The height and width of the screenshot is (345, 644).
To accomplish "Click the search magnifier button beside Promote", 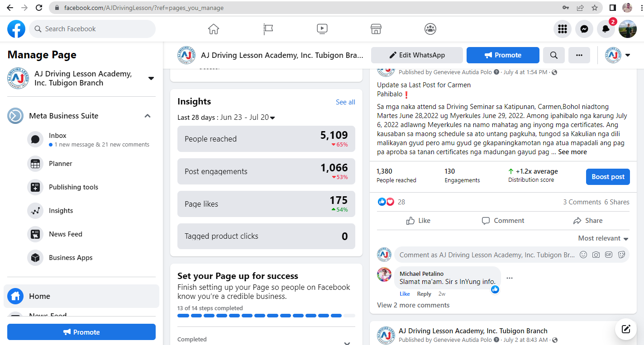I will [x=554, y=55].
